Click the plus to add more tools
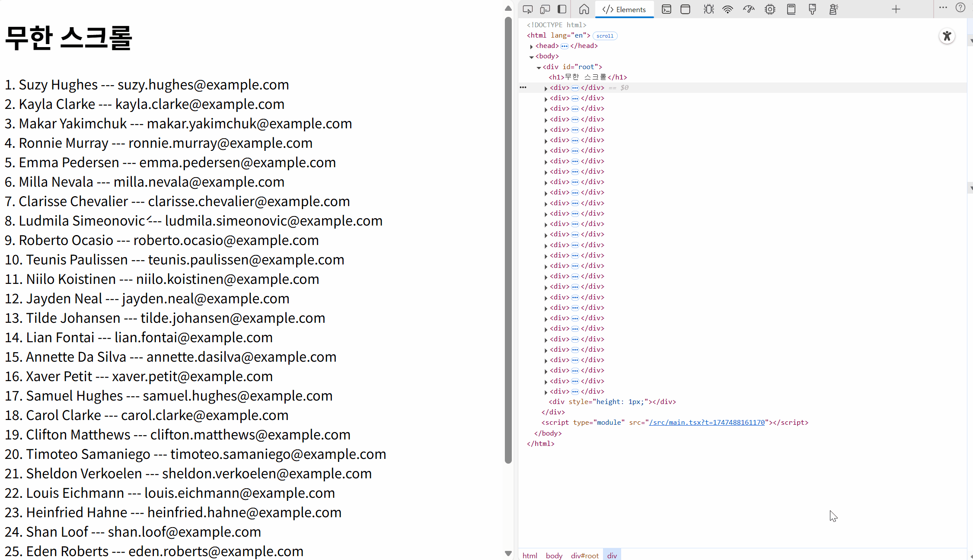Screen dimensions: 973x560 click(x=896, y=9)
